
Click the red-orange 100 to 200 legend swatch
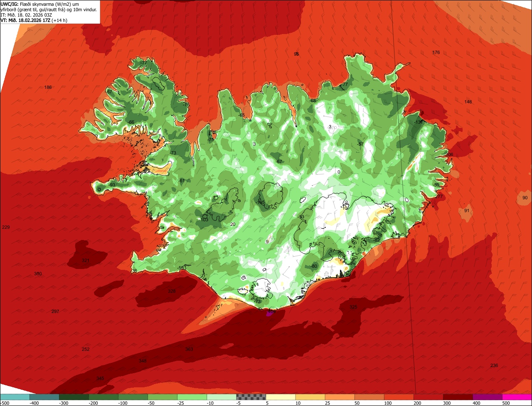pyautogui.click(x=399, y=397)
